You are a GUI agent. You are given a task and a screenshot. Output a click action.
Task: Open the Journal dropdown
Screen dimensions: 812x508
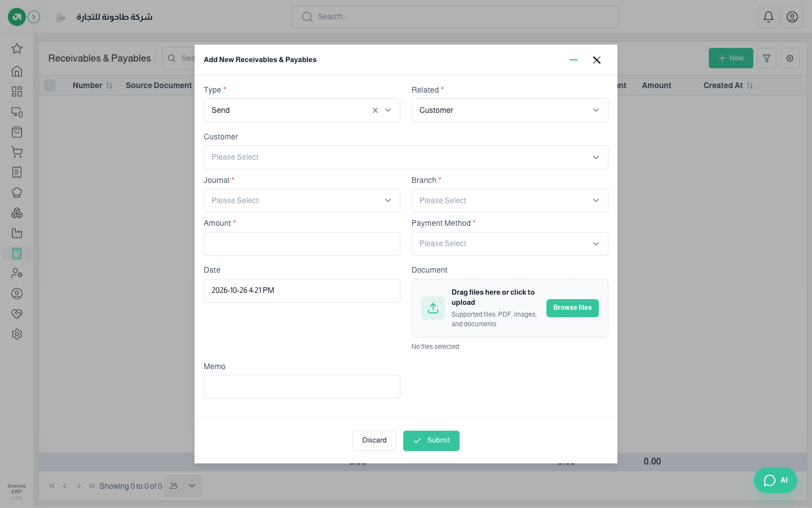click(302, 200)
